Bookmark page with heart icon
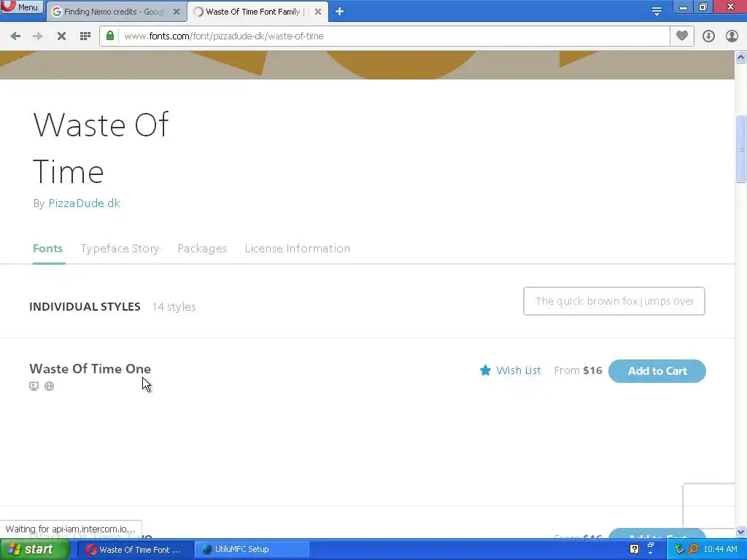747x560 pixels. [682, 36]
